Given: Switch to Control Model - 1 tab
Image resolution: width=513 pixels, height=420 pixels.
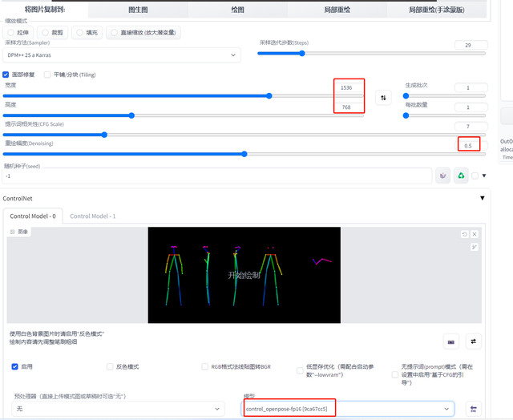Looking at the screenshot, I should pyautogui.click(x=93, y=216).
